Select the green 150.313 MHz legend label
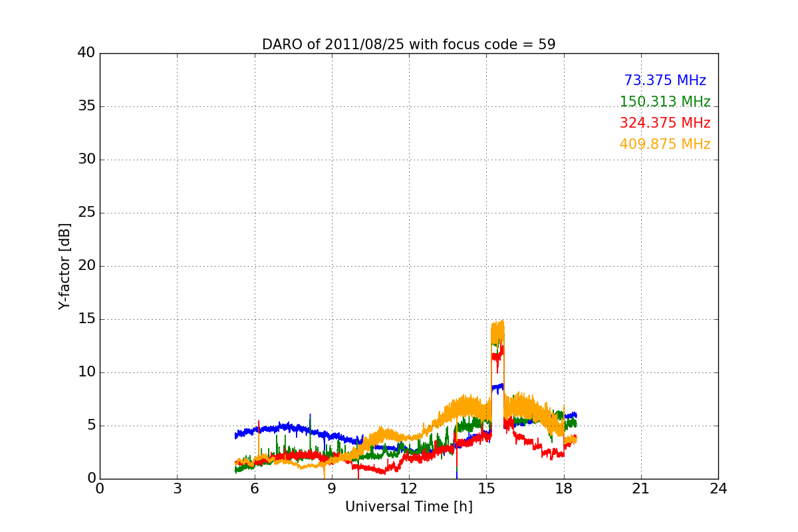The height and width of the screenshot is (532, 798). pyautogui.click(x=665, y=102)
